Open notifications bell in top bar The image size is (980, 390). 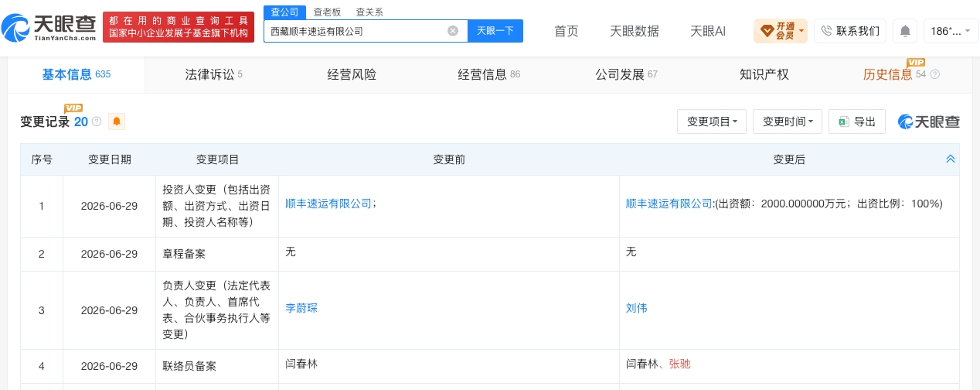905,31
